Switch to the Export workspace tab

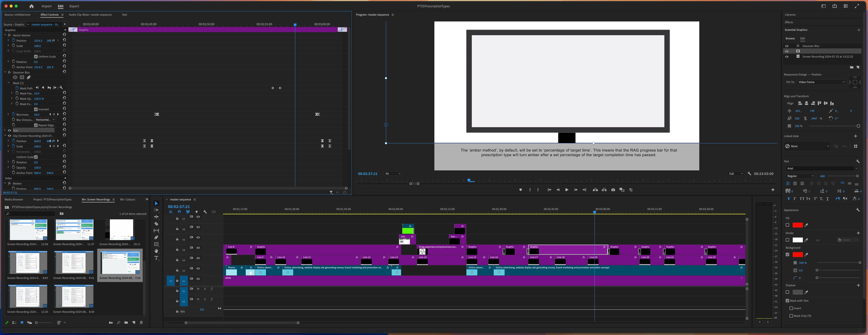click(x=74, y=6)
